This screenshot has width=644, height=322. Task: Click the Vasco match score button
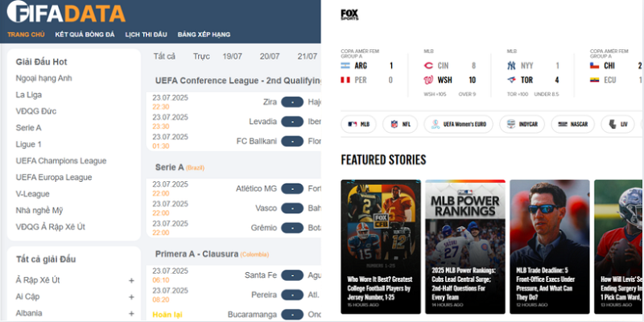pos(292,208)
